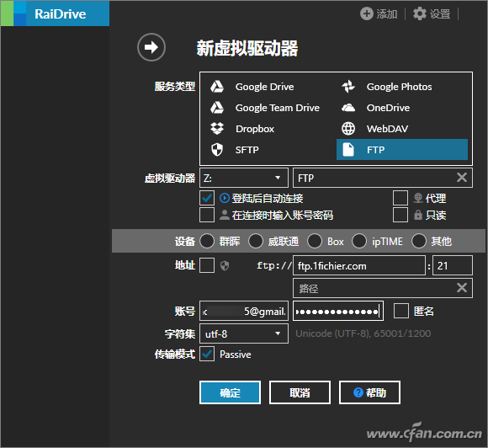Click the help question mark icon
This screenshot has height=448, width=488.
click(358, 392)
